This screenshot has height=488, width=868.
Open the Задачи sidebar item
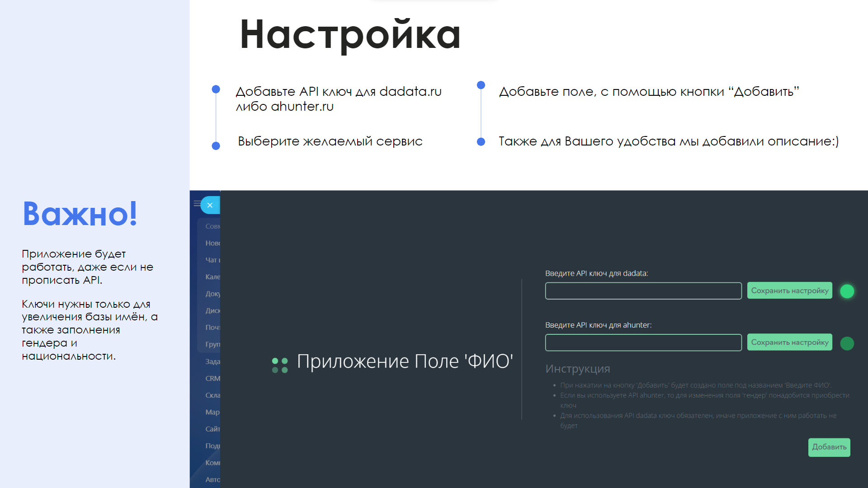[x=212, y=361]
